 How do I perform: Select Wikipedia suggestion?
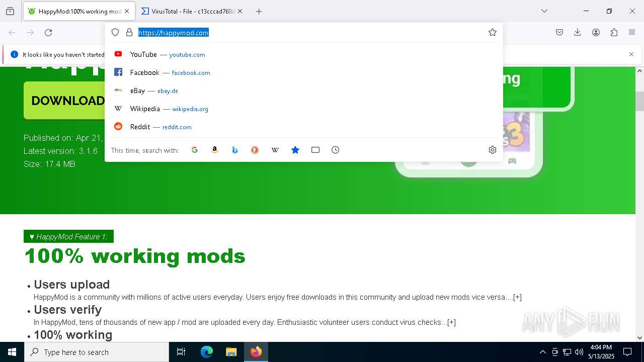(303, 109)
